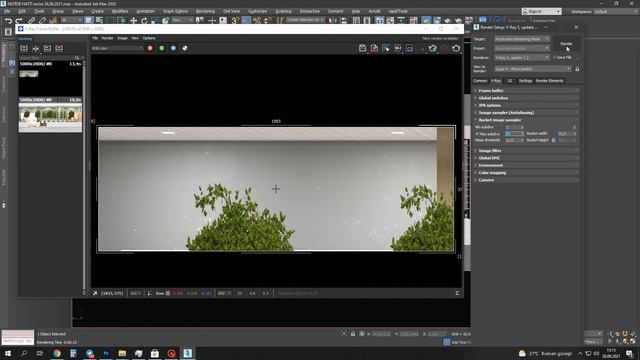Expand the Environment rollout
640x360 pixels.
pyautogui.click(x=526, y=165)
